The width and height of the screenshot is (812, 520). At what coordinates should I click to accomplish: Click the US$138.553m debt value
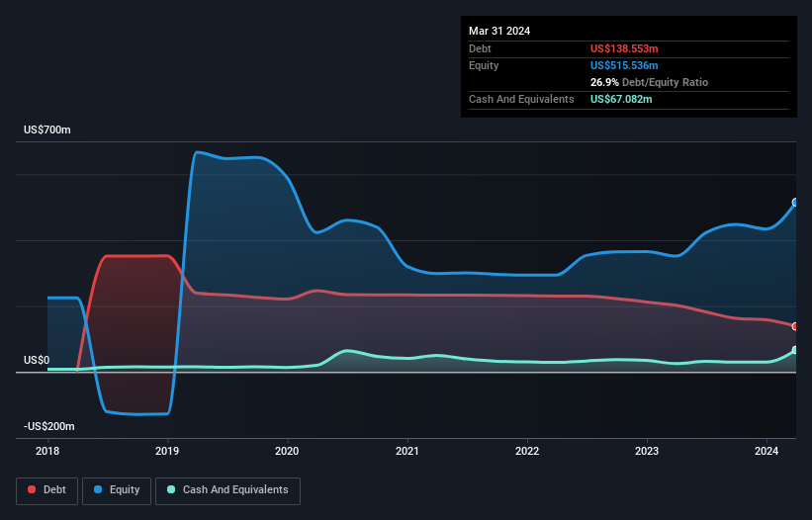(624, 48)
